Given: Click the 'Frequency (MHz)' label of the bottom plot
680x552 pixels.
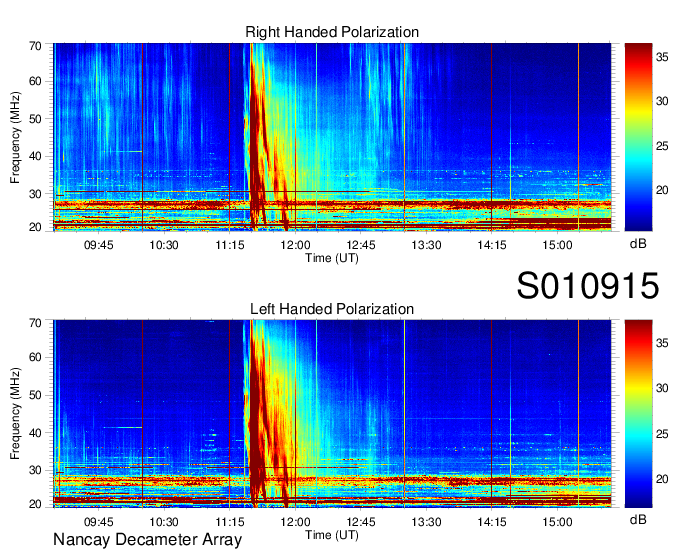Looking at the screenshot, I should tap(15, 414).
